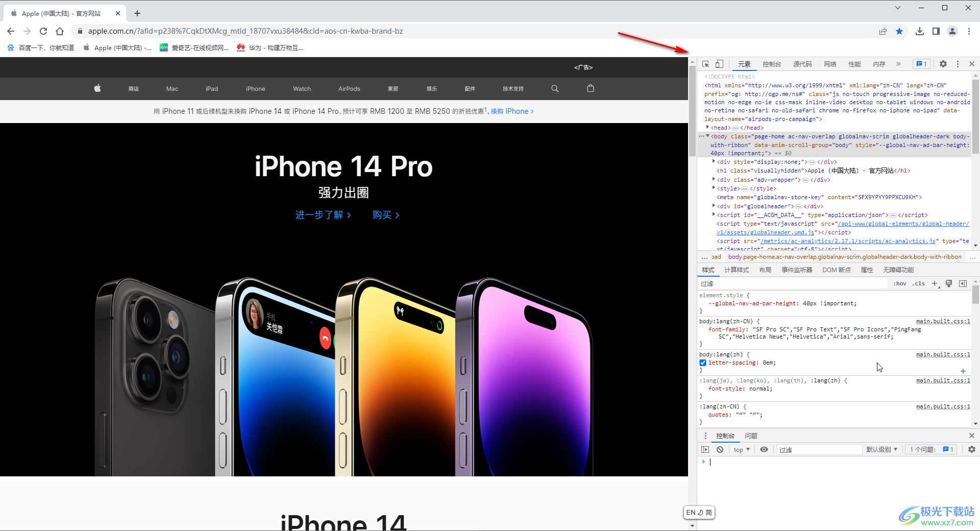
Task: Switch to 内存 tab
Action: [x=879, y=64]
